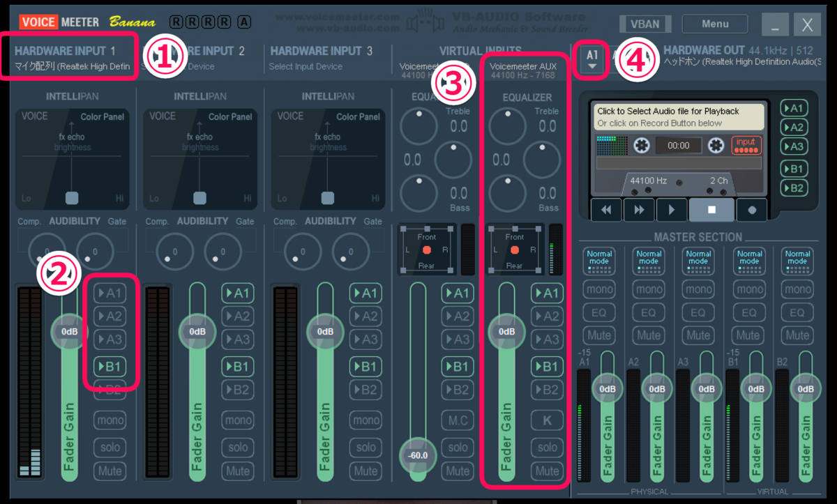Open the VBAN settings

[x=644, y=24]
